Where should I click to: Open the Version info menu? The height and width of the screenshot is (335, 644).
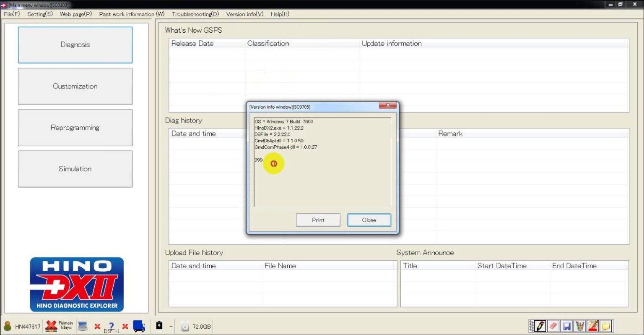click(244, 14)
